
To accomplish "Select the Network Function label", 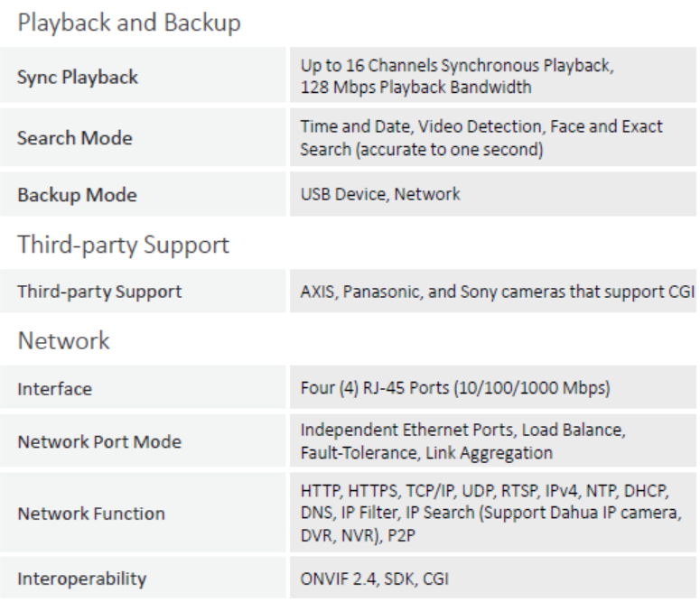I will pyautogui.click(x=91, y=514).
